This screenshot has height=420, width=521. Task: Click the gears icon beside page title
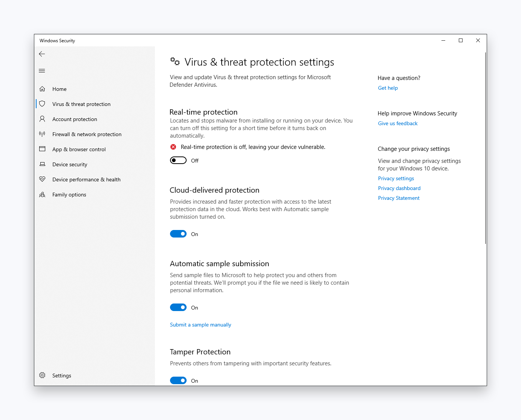175,61
